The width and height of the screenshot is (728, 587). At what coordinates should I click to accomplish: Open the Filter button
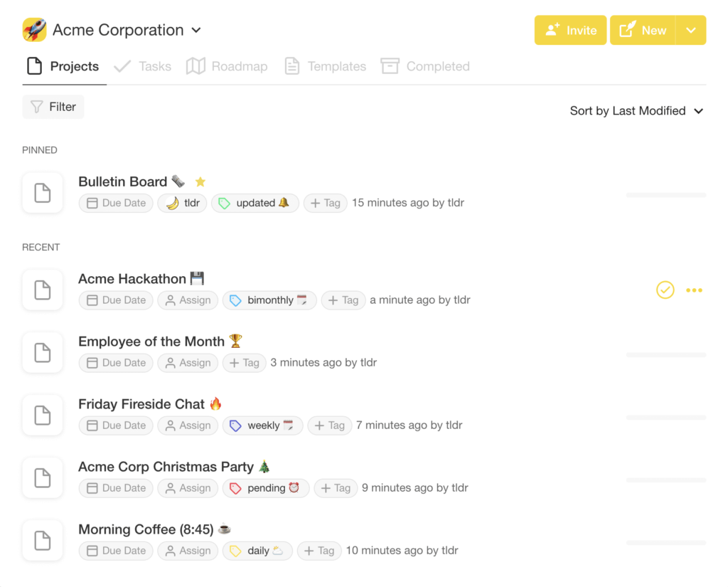53,107
